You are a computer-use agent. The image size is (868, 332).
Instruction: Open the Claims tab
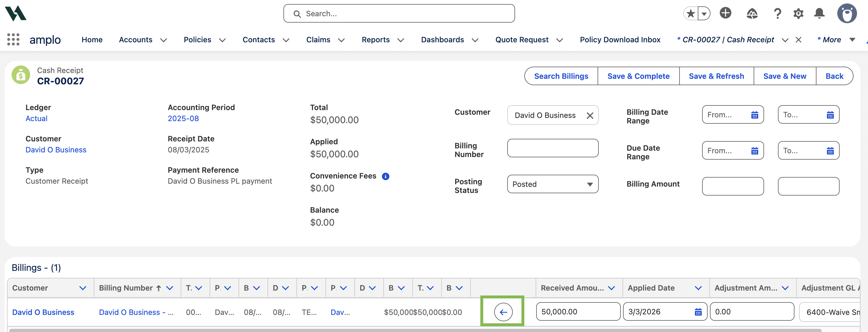[318, 40]
